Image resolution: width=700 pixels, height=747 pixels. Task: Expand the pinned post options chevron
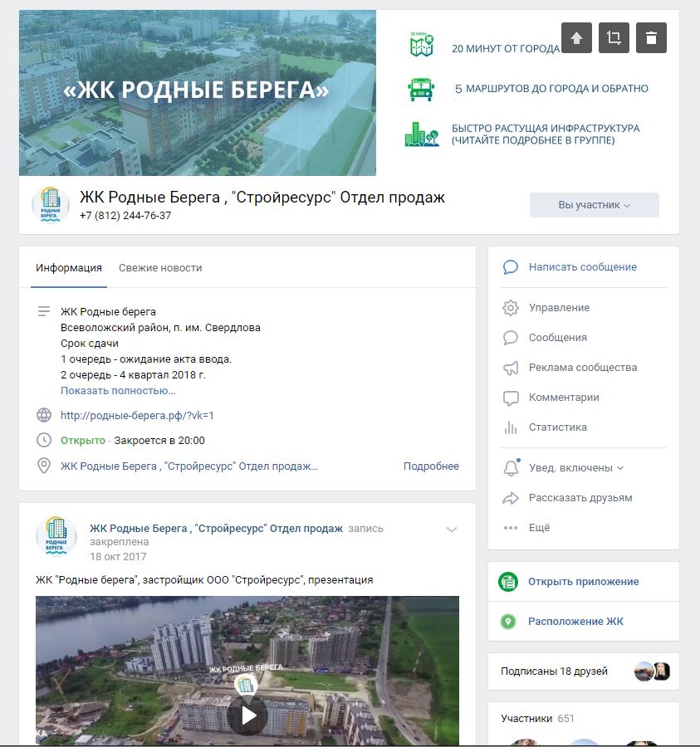point(452,530)
